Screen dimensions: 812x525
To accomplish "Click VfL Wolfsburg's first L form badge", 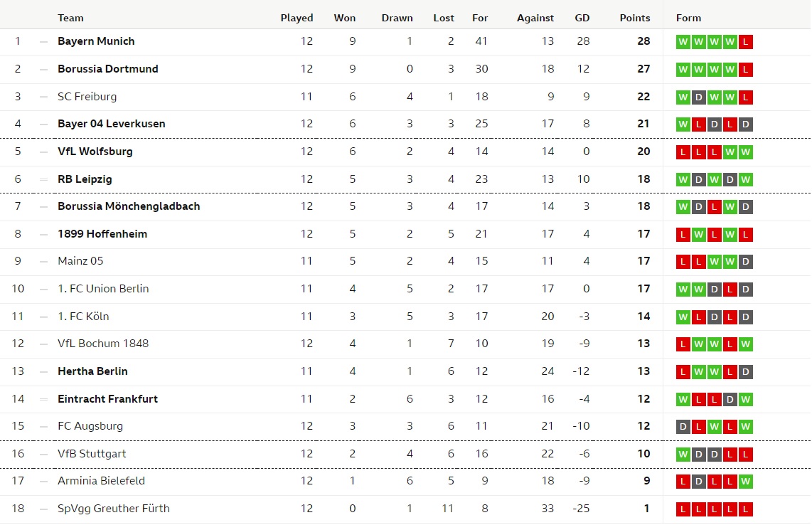I will pos(683,152).
